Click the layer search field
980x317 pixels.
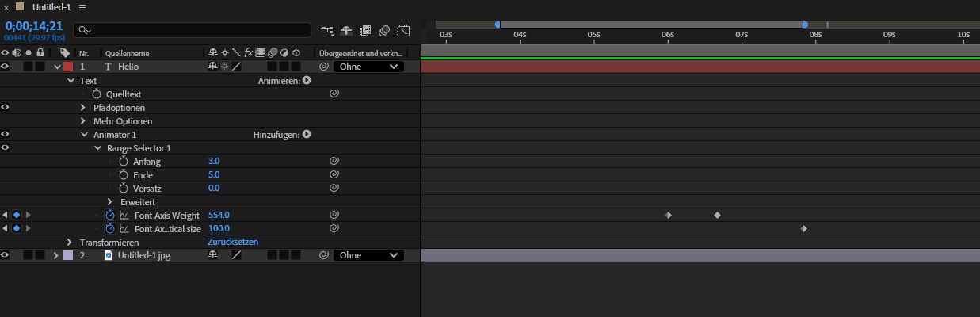[192, 30]
